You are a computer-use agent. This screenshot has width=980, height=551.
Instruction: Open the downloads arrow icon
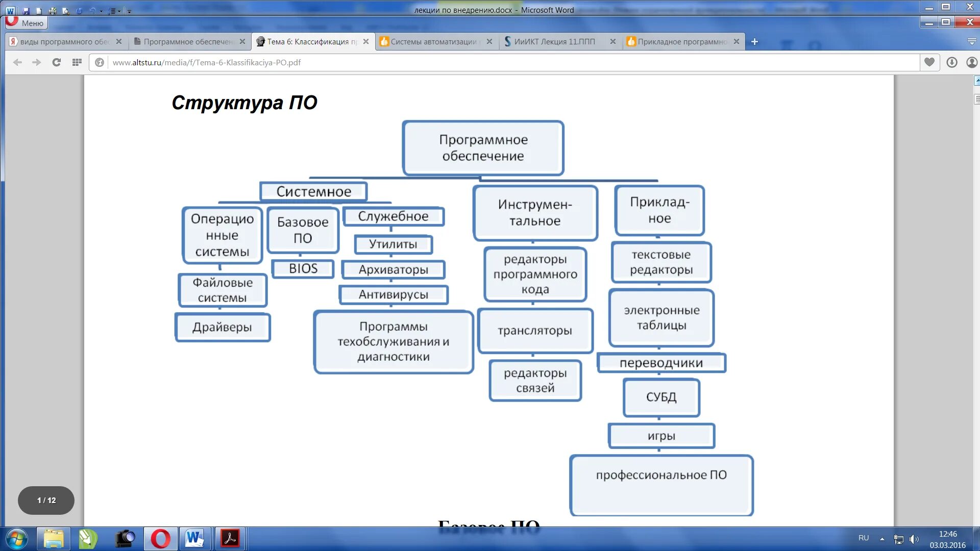pyautogui.click(x=952, y=62)
